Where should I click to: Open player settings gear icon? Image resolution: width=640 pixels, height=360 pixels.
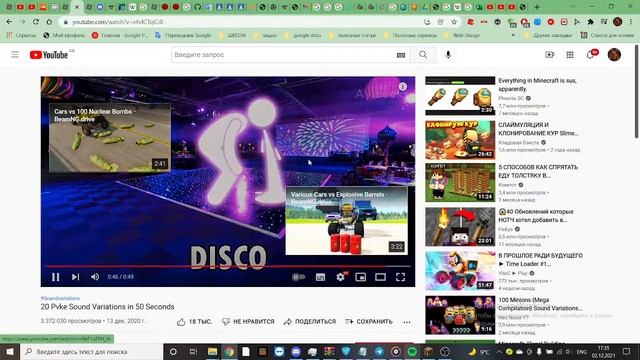coord(340,277)
